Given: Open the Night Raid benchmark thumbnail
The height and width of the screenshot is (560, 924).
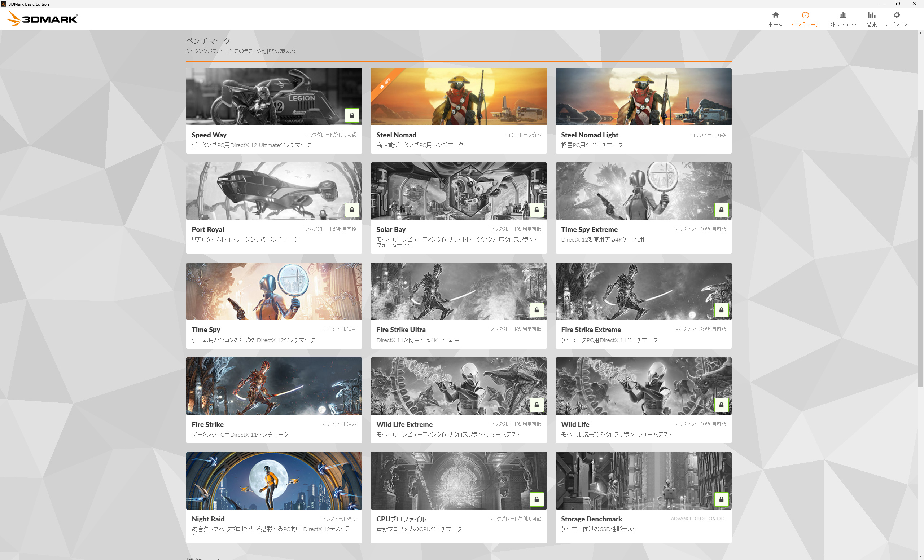Looking at the screenshot, I should coord(274,481).
